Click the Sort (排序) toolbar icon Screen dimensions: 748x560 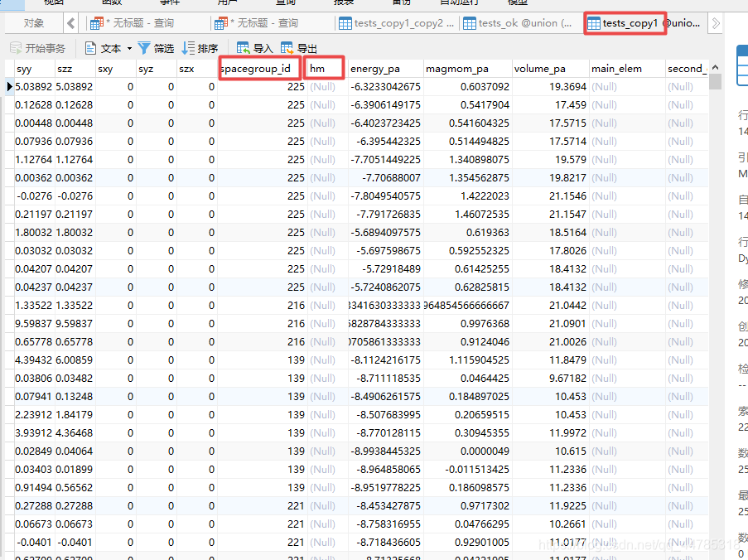pos(200,48)
